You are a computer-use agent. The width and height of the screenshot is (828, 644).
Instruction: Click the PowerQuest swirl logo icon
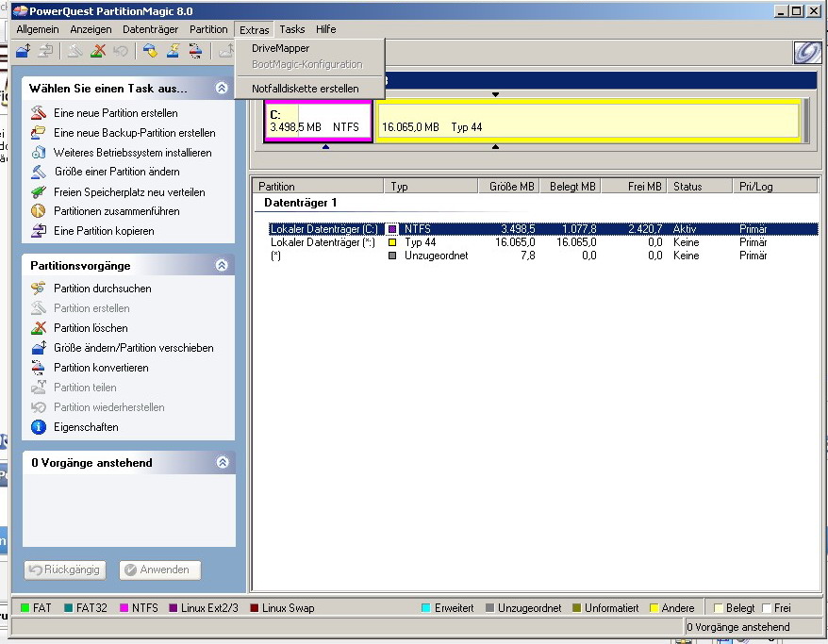(807, 52)
